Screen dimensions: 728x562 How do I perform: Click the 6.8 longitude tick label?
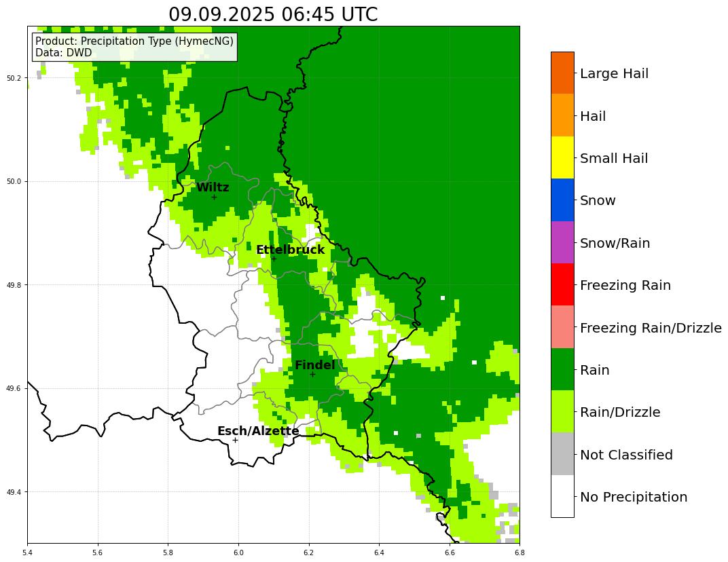(520, 552)
